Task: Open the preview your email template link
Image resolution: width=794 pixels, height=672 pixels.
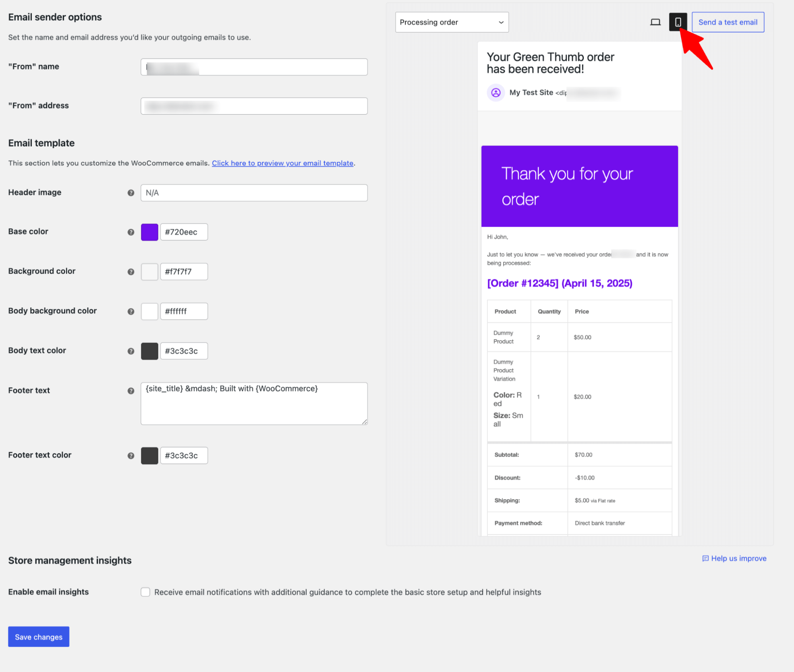Action: coord(282,163)
